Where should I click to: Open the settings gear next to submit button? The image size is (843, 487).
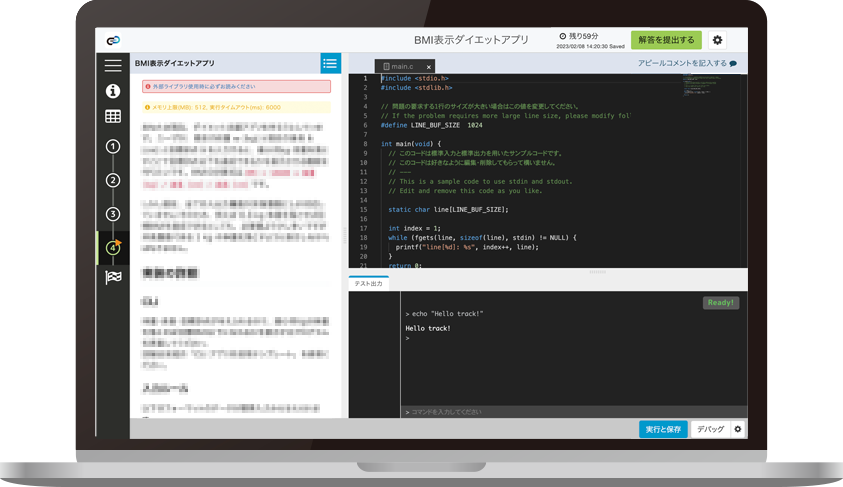point(717,40)
